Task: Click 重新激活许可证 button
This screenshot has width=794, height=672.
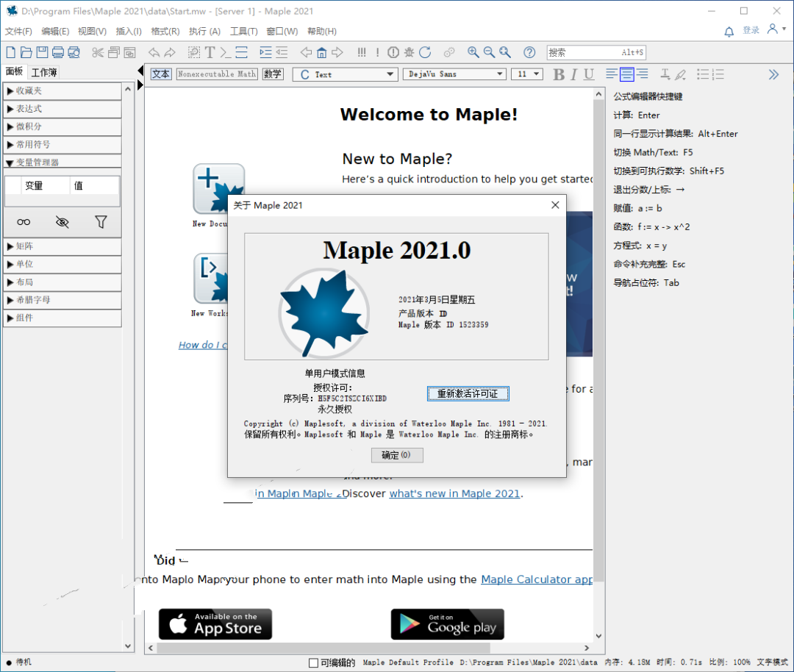Action: 468,393
